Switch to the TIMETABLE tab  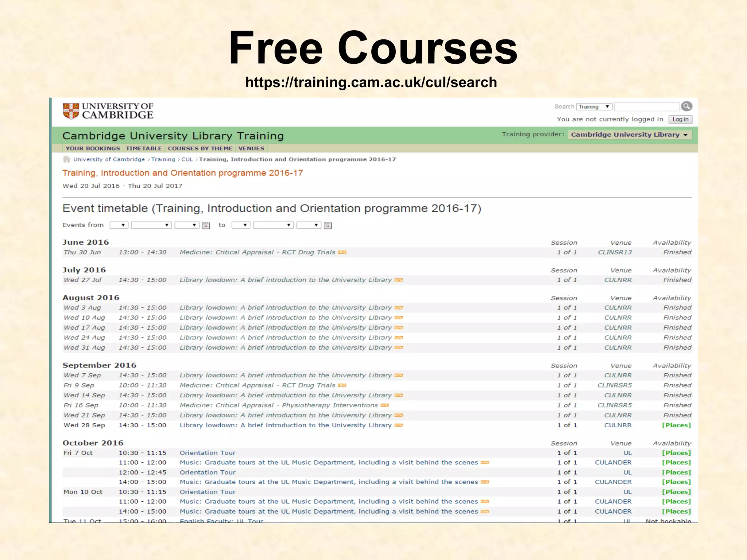(x=144, y=148)
